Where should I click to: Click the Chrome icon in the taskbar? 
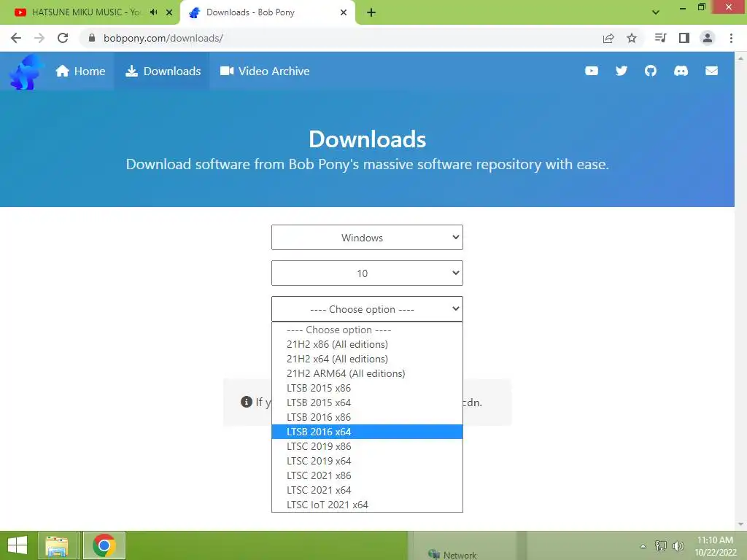(x=104, y=545)
